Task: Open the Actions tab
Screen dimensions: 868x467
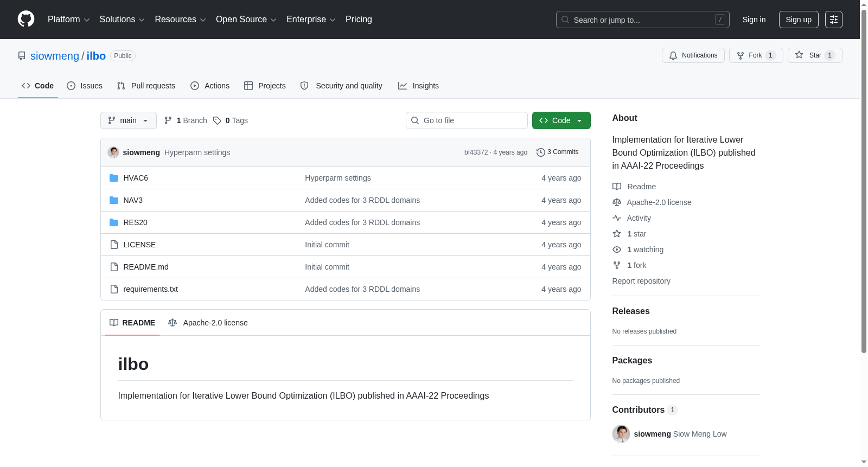Action: [x=210, y=86]
